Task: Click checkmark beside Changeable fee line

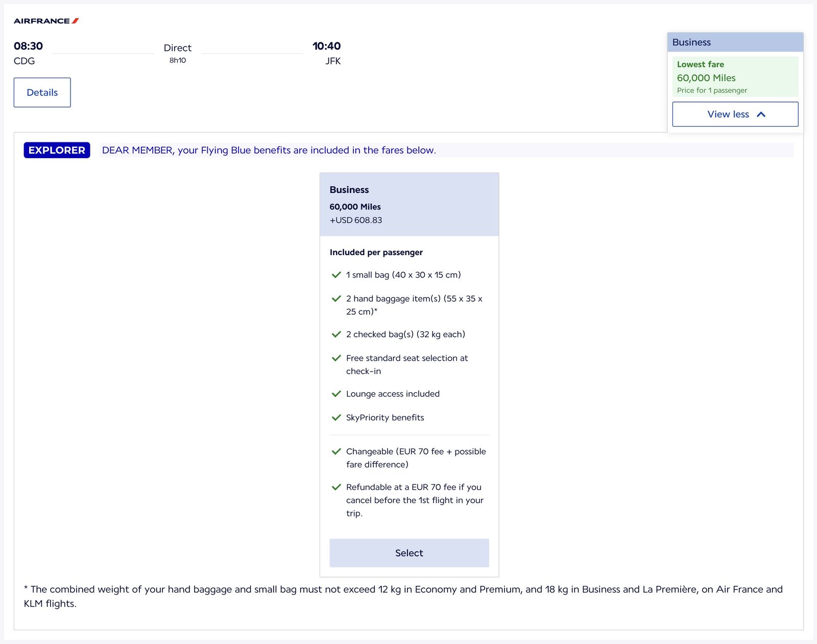Action: 336,452
